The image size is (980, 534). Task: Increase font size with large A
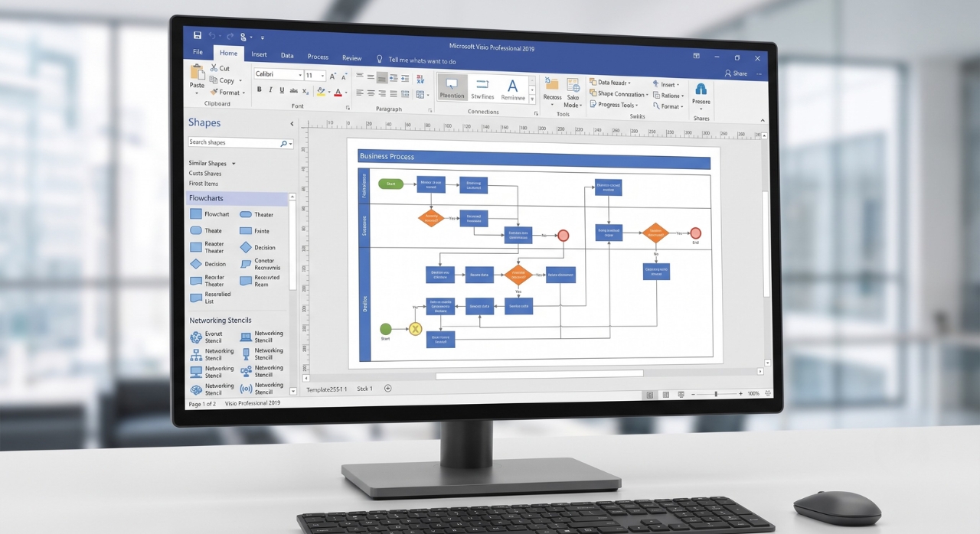334,76
